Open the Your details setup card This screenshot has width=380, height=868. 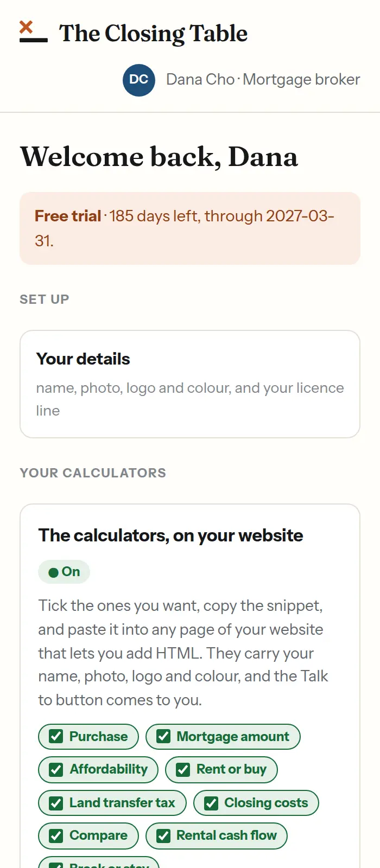pos(190,384)
